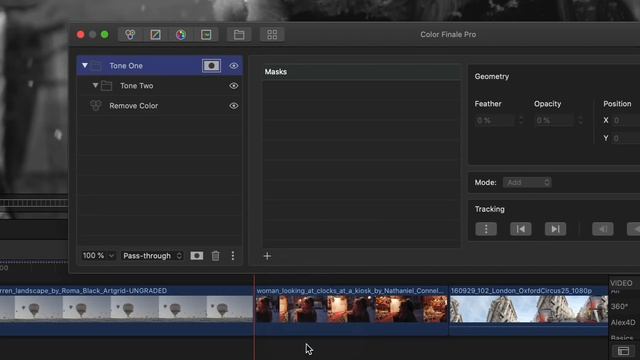Viewport: 640px width, 360px height.
Task: Delete layer with trash icon
Action: (216, 256)
